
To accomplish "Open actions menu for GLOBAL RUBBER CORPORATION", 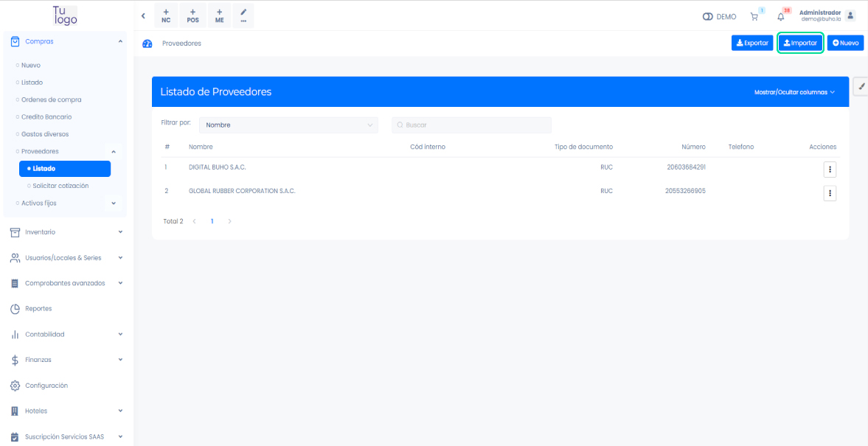I will point(830,193).
